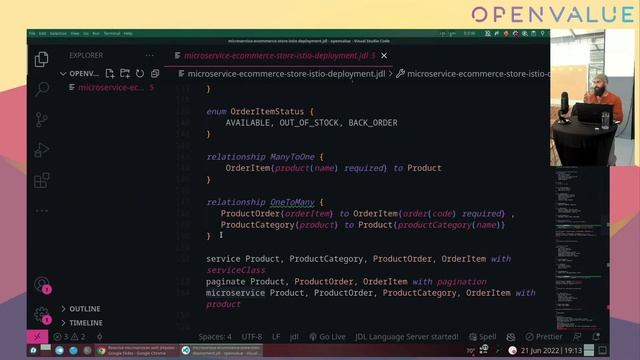
Task: Change indentation via Spaces: 4
Action: (x=215, y=337)
